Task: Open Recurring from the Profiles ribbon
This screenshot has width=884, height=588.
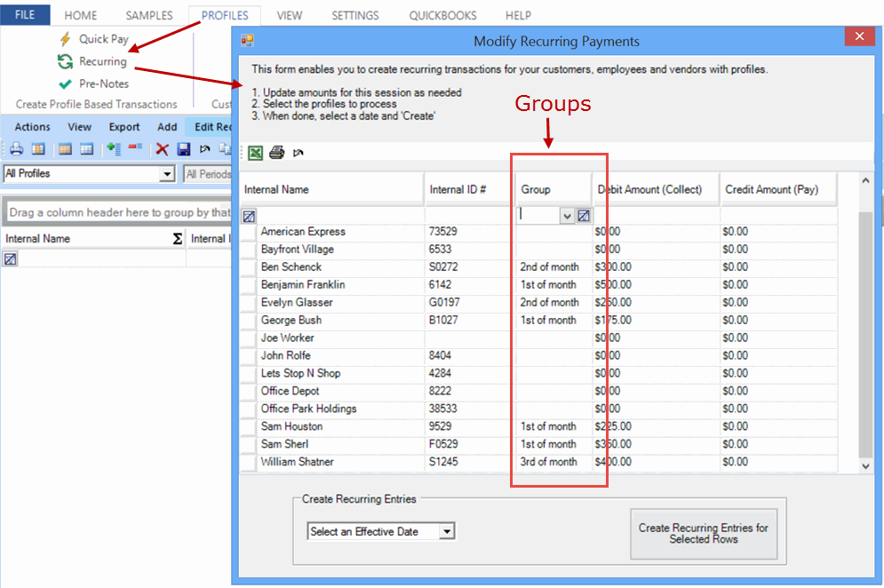Action: pos(102,61)
